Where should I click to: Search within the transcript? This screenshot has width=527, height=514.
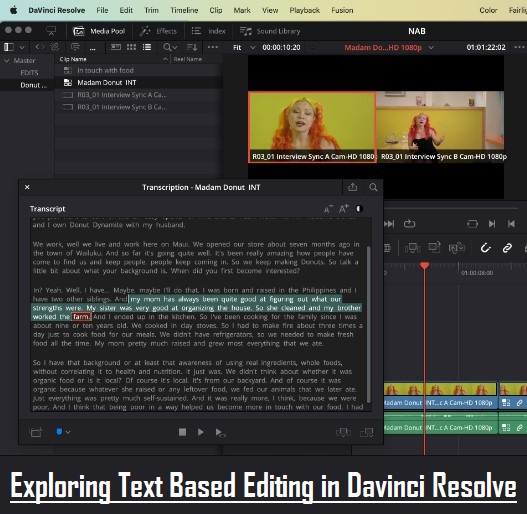(373, 187)
